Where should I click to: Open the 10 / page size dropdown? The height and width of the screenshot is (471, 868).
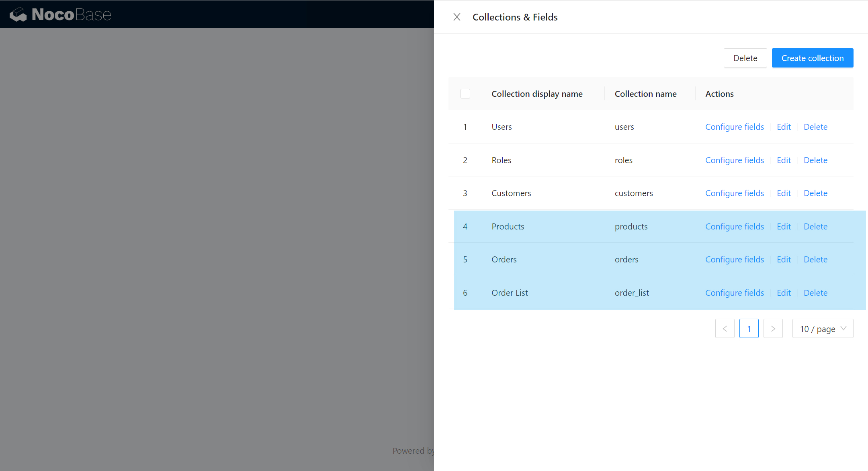823,329
